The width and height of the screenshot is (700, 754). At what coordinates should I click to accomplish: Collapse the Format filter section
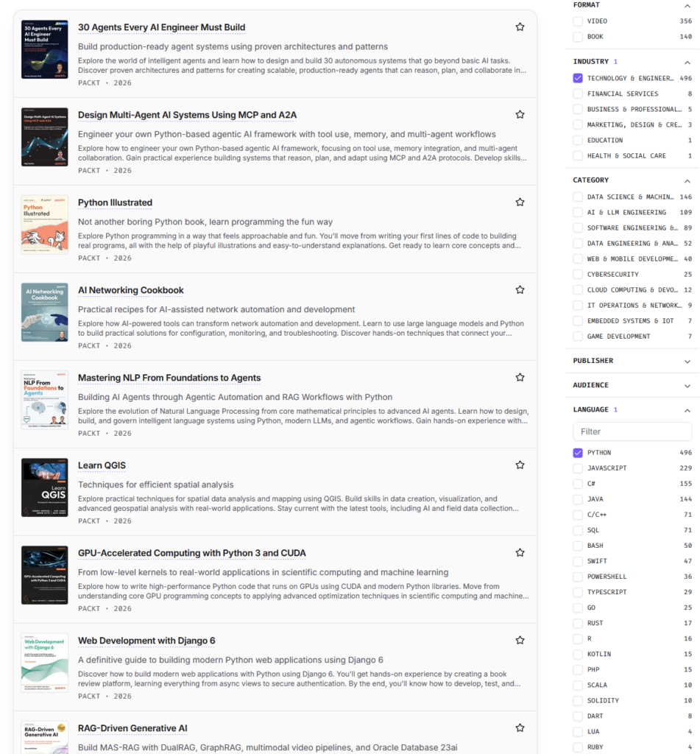pos(687,6)
